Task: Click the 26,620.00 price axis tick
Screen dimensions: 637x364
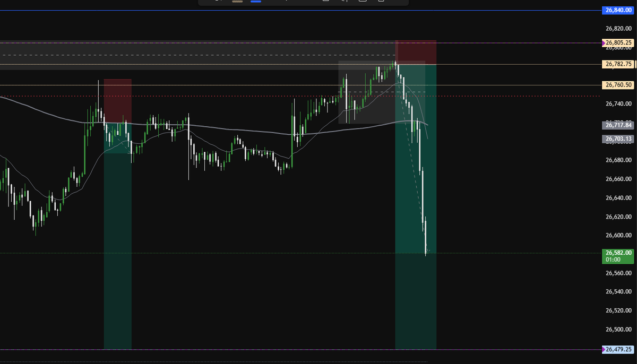Action: [618, 217]
